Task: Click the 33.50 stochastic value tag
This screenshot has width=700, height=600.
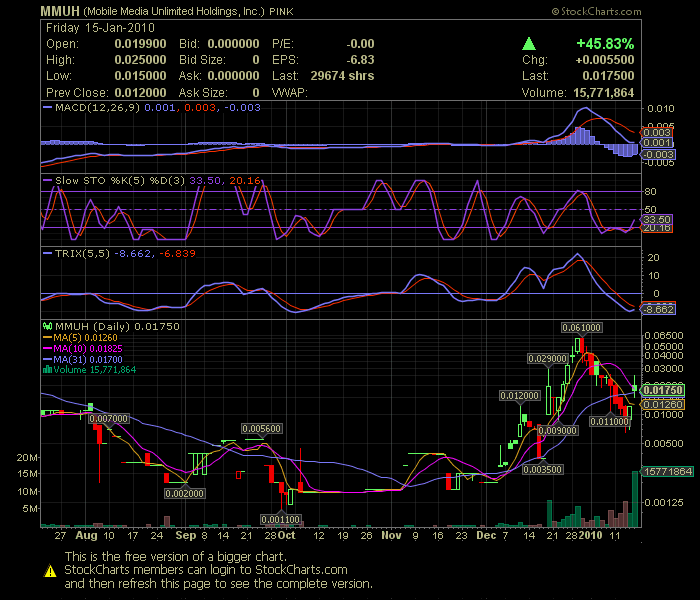Action: [655, 219]
